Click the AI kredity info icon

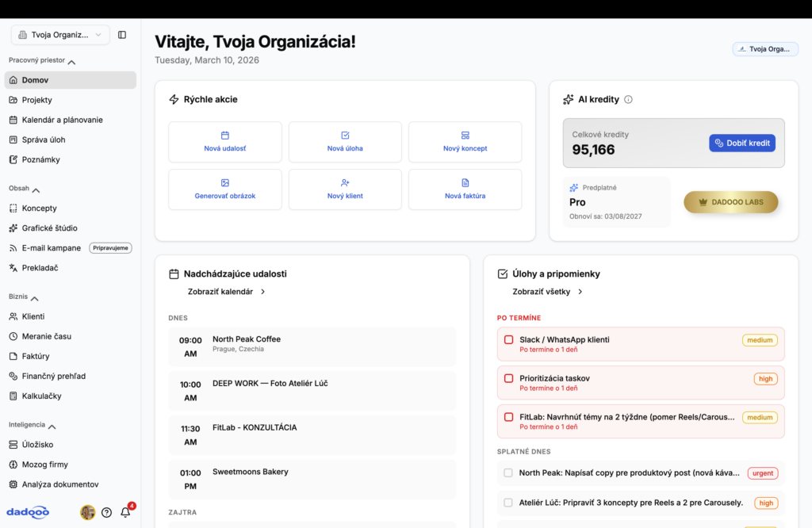[628, 100]
